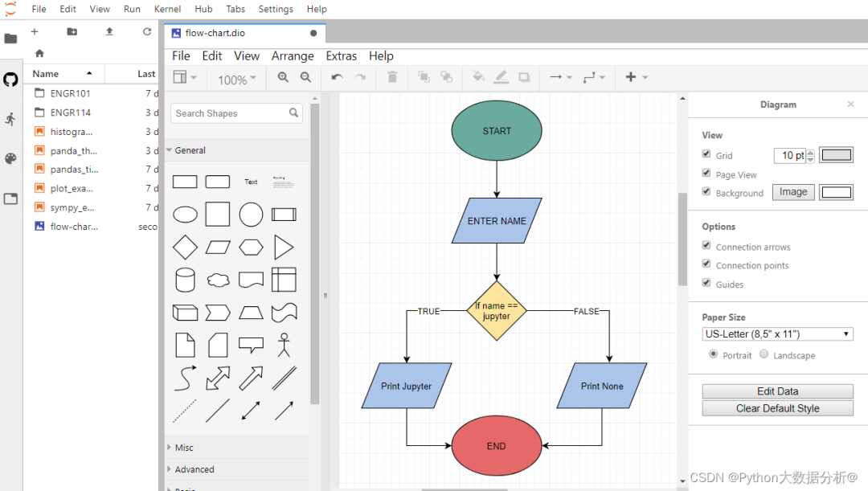Screen dimensions: 868x491
Task: Open the Kernel menu in JupyterLab
Action: coord(167,9)
